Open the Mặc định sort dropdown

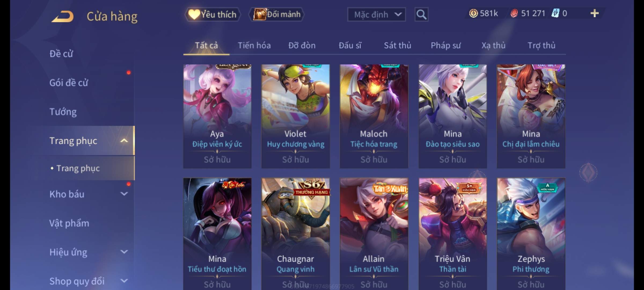point(376,15)
